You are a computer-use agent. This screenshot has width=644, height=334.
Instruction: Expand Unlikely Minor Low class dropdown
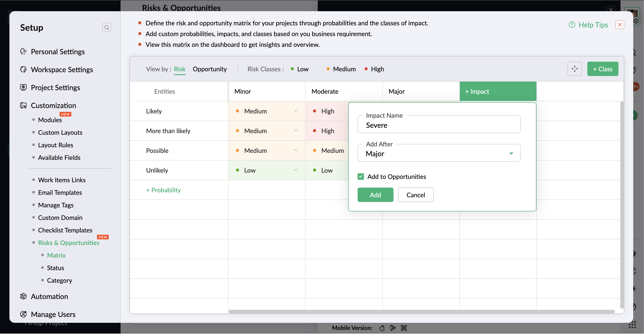tap(296, 170)
